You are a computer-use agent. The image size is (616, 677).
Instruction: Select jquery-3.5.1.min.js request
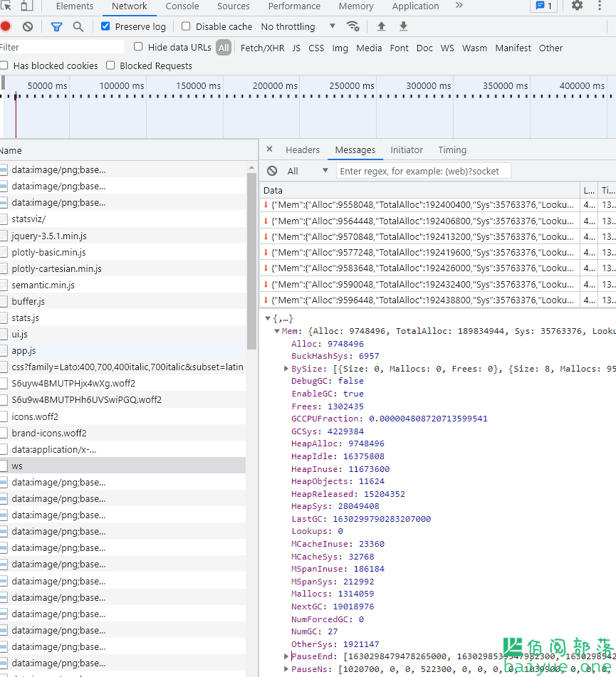[x=122, y=236]
